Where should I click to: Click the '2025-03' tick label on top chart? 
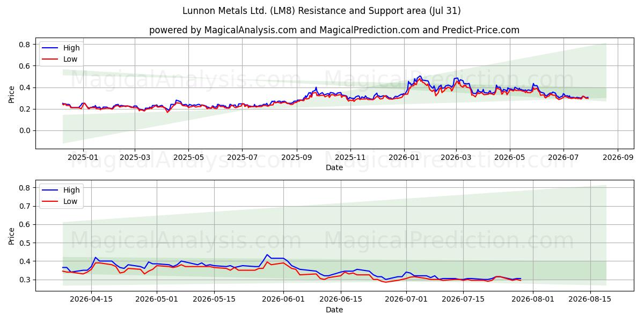click(134, 158)
